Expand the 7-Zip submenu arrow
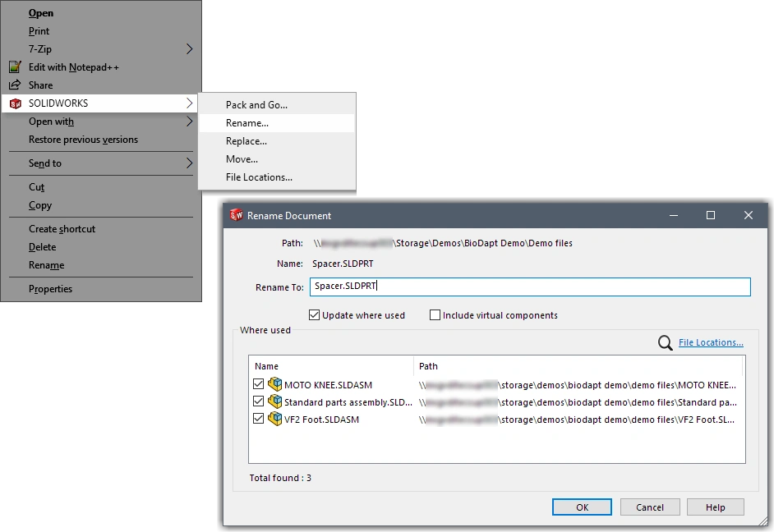774x532 pixels. [189, 48]
